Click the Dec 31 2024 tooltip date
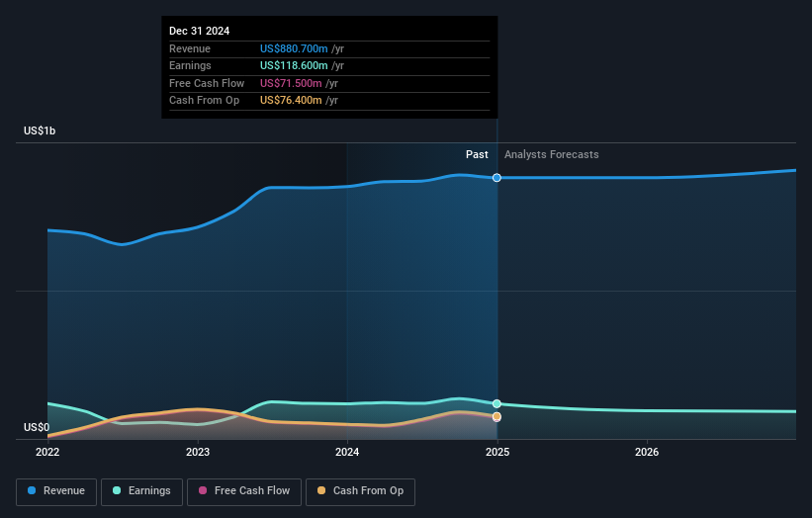Screen dimensions: 812x518 (200, 31)
